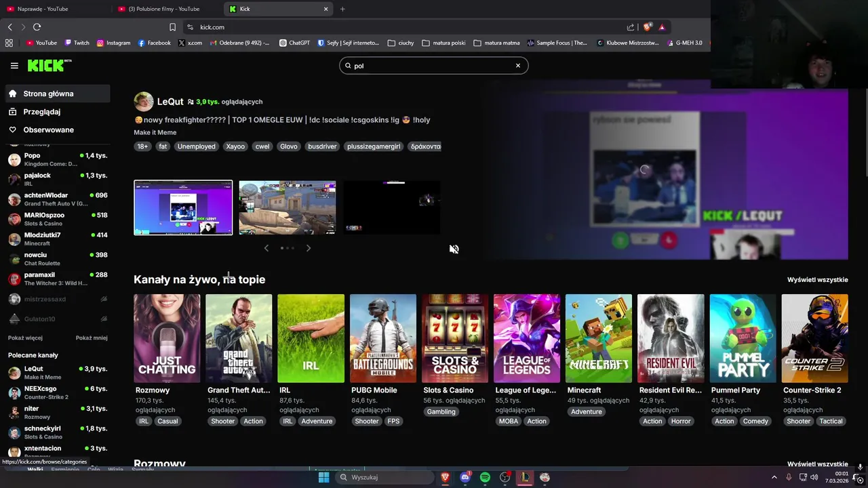Open the Grand Theft Auto V category card
Image resolution: width=868 pixels, height=488 pixels.
239,338
